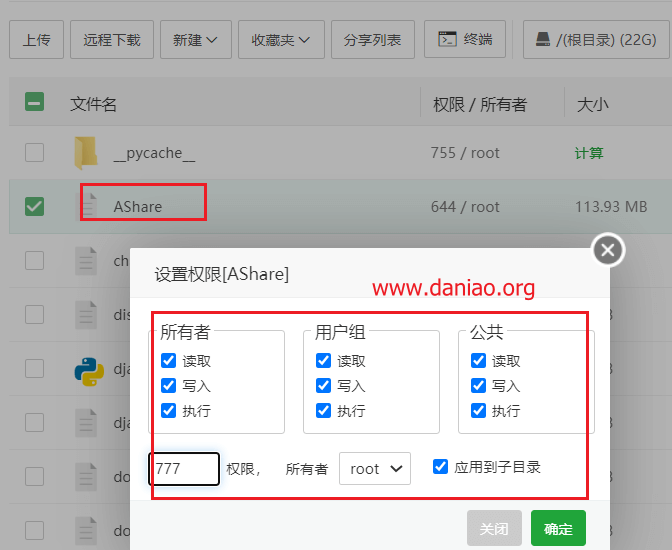The width and height of the screenshot is (672, 550).
Task: Expand the 收藏夹 dropdown menu
Action: (281, 39)
